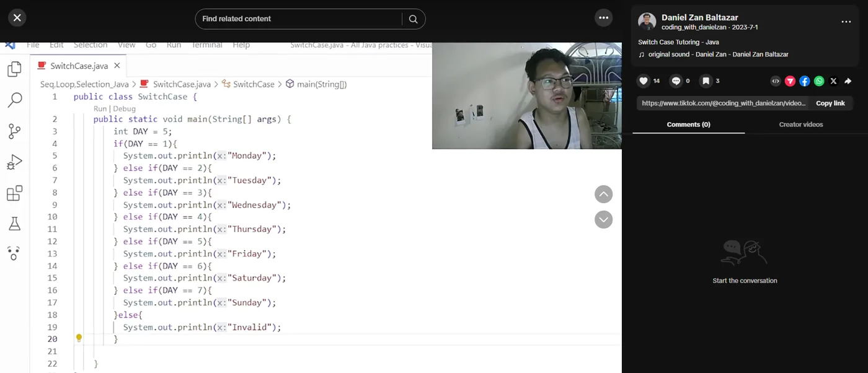
Task: Click line number 10 in the gutter
Action: pos(52,217)
